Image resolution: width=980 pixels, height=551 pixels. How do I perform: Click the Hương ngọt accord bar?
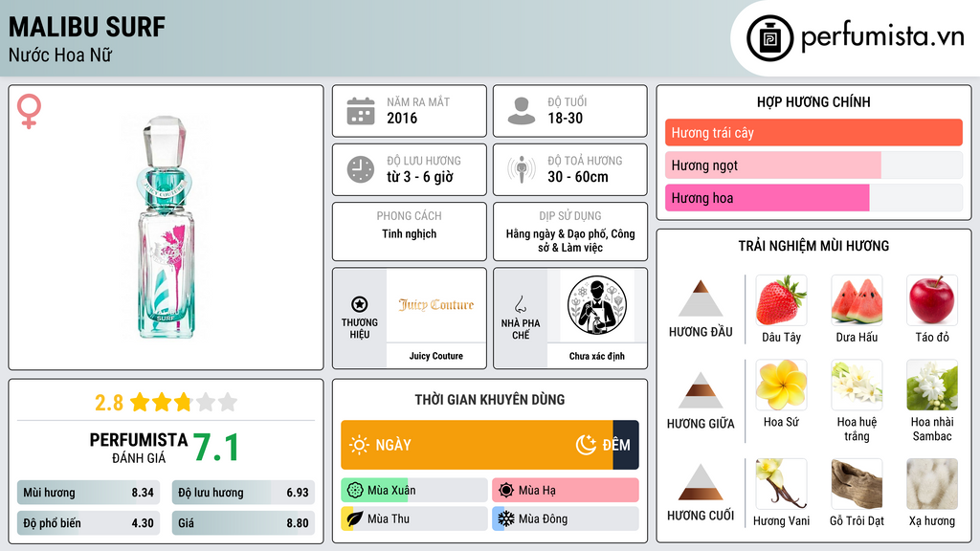coord(813,165)
